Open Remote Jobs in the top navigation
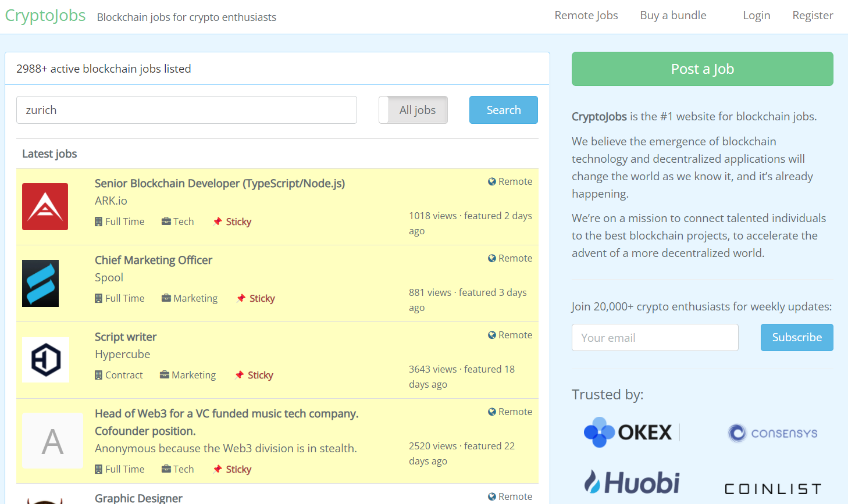The width and height of the screenshot is (848, 504). pos(586,16)
